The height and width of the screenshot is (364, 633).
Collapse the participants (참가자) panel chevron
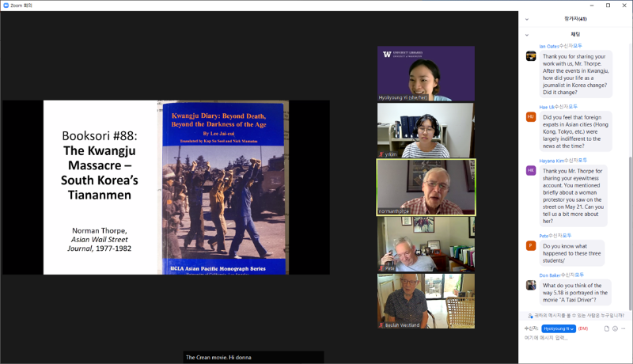(526, 19)
